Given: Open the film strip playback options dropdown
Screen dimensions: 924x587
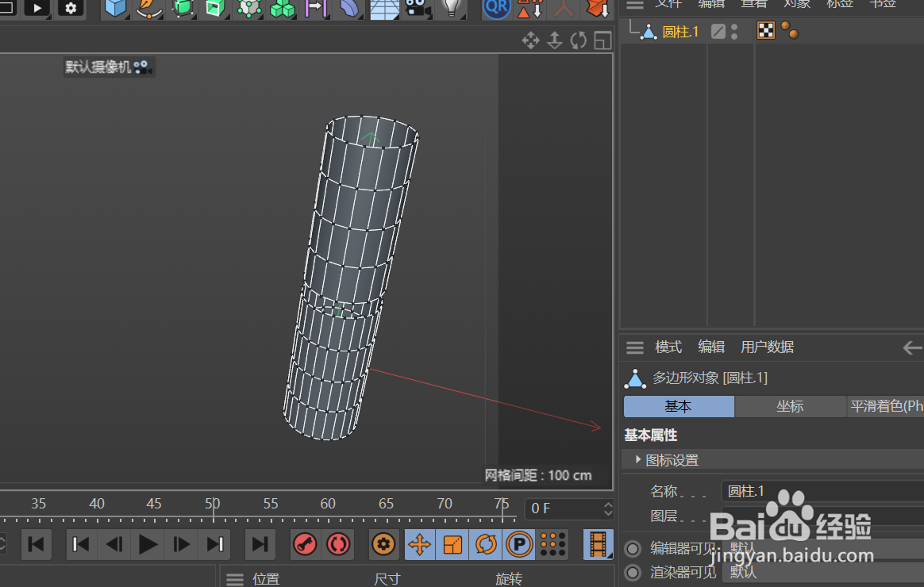Looking at the screenshot, I should coord(598,545).
